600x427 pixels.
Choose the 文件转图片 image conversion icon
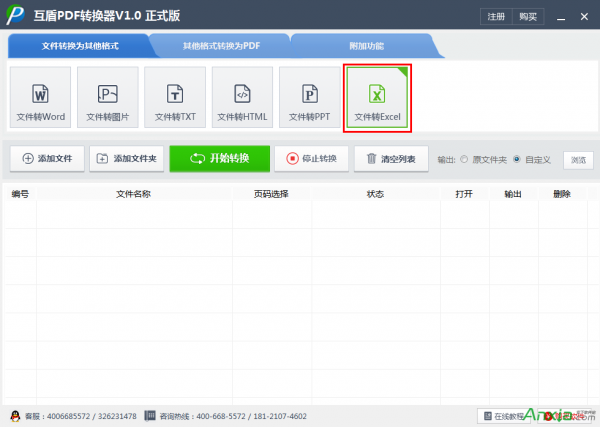[109, 98]
